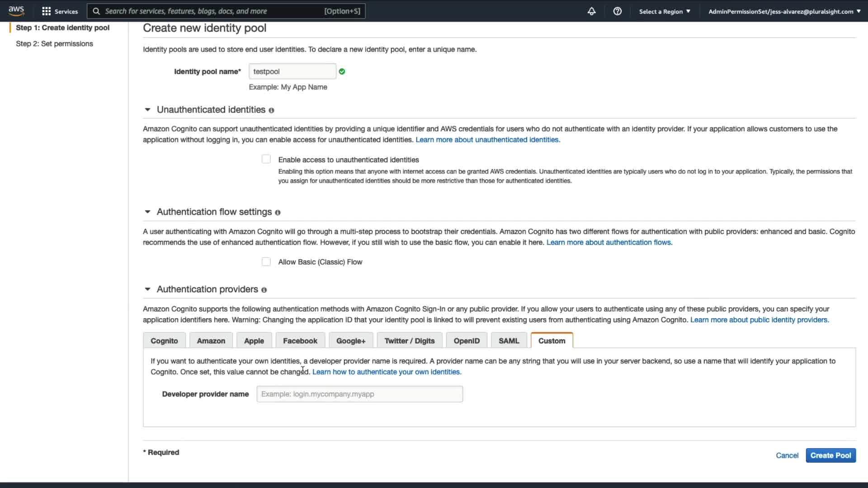This screenshot has width=868, height=488.
Task: Enable access to unauthenticated identities checkbox
Action: pos(266,159)
